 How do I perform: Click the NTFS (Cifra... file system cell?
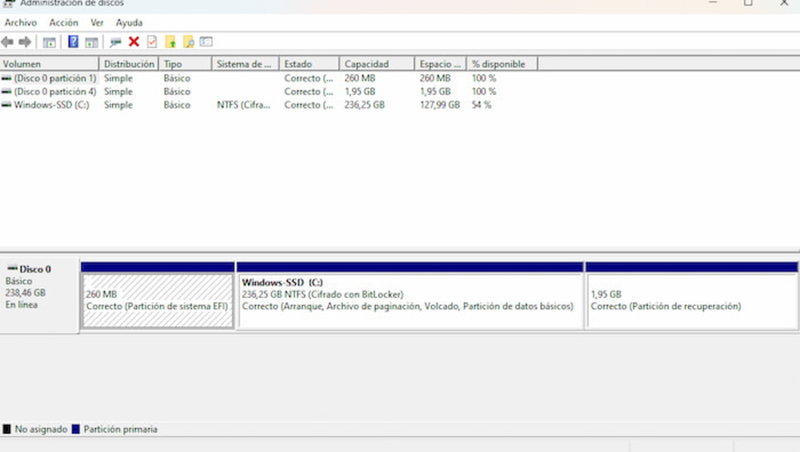tap(243, 105)
